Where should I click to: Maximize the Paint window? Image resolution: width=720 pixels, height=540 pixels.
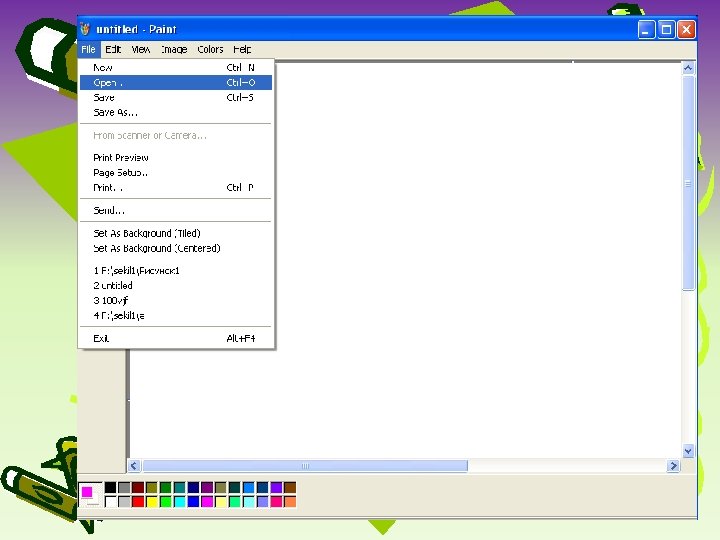(666, 30)
